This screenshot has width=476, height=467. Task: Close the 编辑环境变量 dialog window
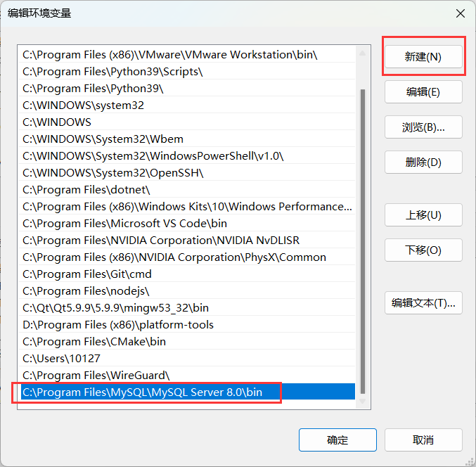pos(460,13)
